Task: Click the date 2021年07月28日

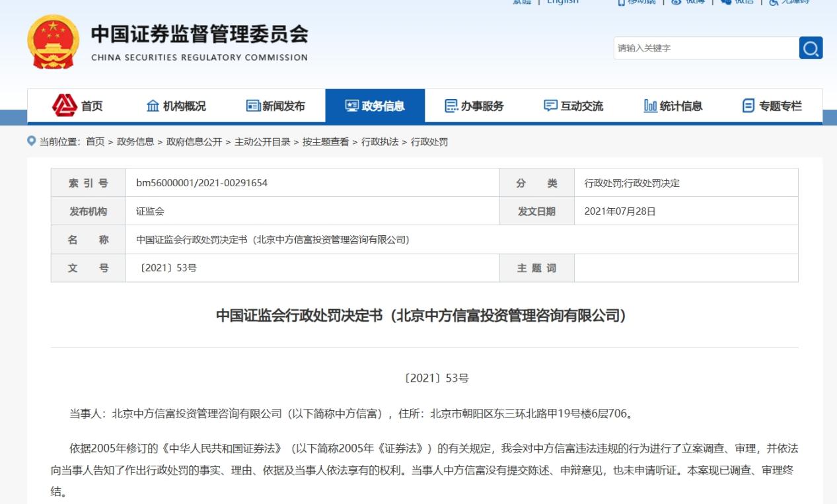Action: click(x=620, y=211)
